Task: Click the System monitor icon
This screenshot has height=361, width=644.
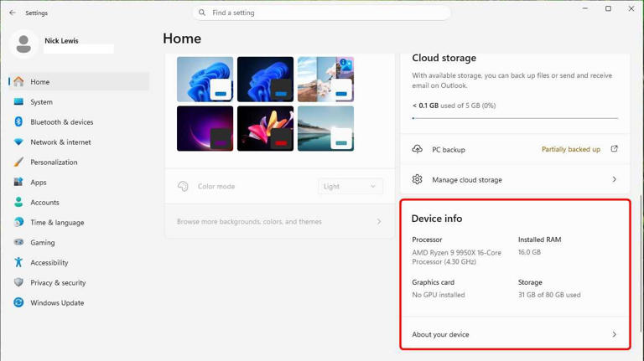Action: click(x=18, y=101)
